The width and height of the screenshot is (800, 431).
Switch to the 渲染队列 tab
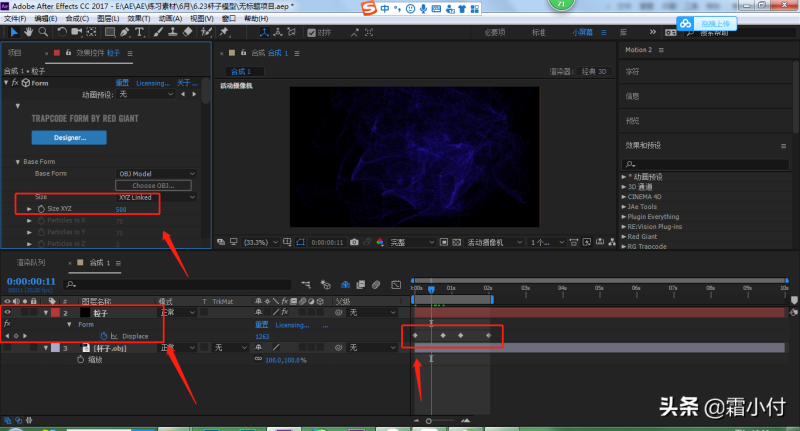[x=30, y=262]
